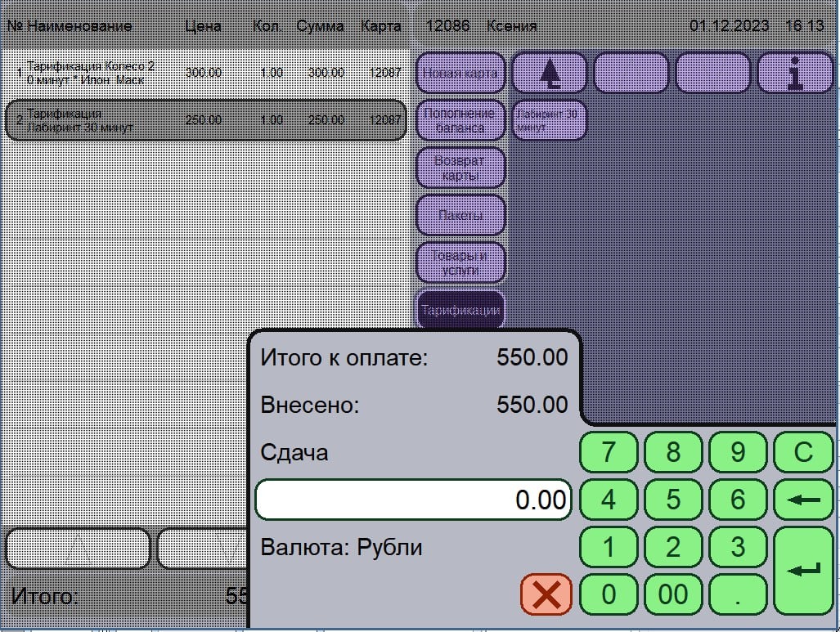Click the change amount input field

pyautogui.click(x=413, y=500)
